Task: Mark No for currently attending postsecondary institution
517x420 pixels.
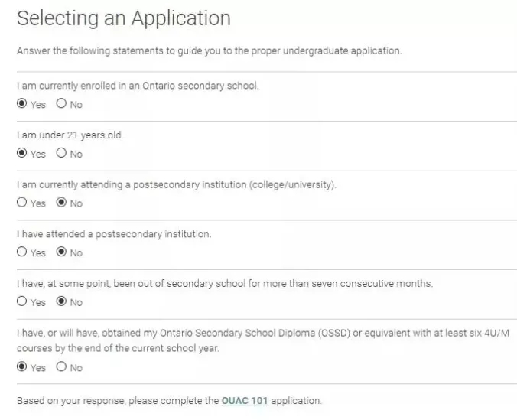Action: click(x=61, y=203)
